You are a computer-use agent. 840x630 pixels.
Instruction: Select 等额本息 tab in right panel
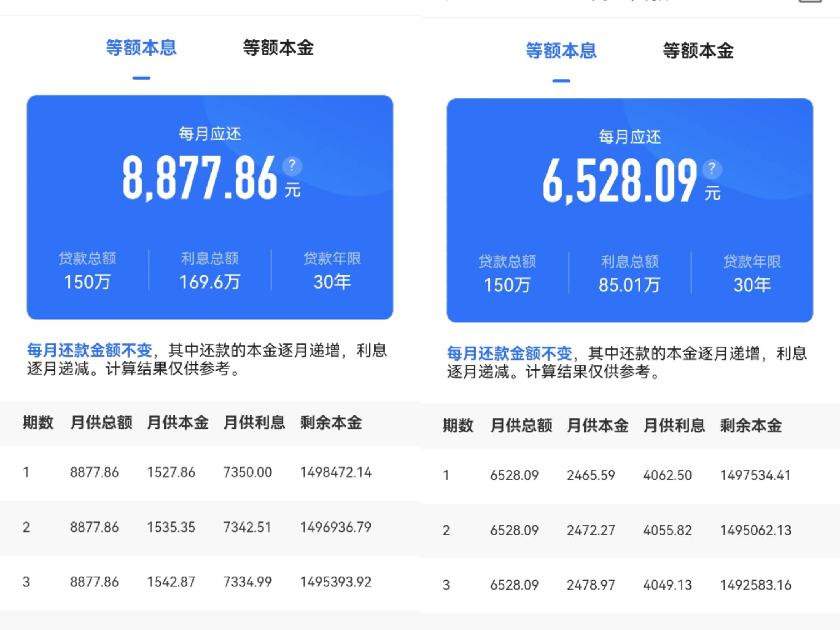(561, 51)
